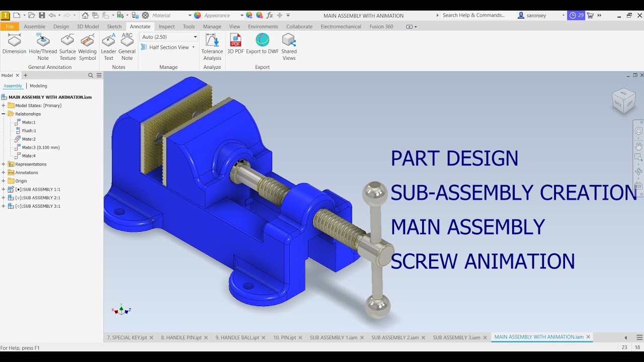
Task: Expand the Annotations node
Action: point(4,173)
